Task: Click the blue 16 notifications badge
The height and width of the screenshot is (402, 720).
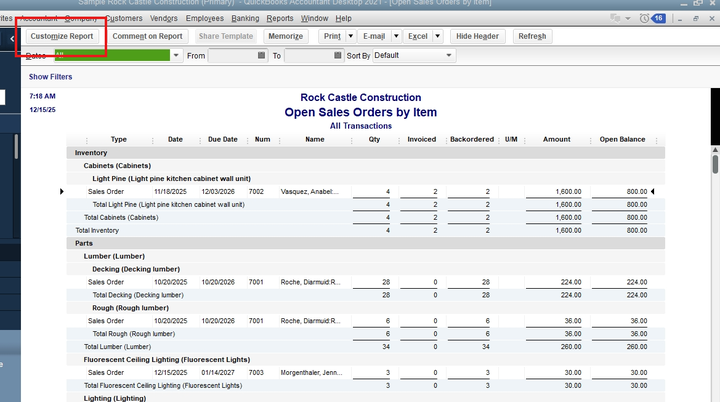Action: tap(658, 18)
